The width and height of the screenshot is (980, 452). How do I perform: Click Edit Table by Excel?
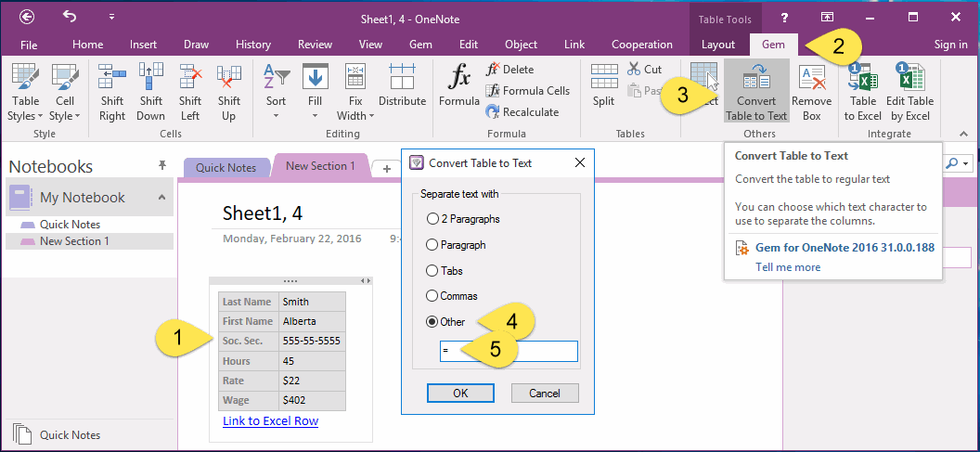tap(912, 92)
